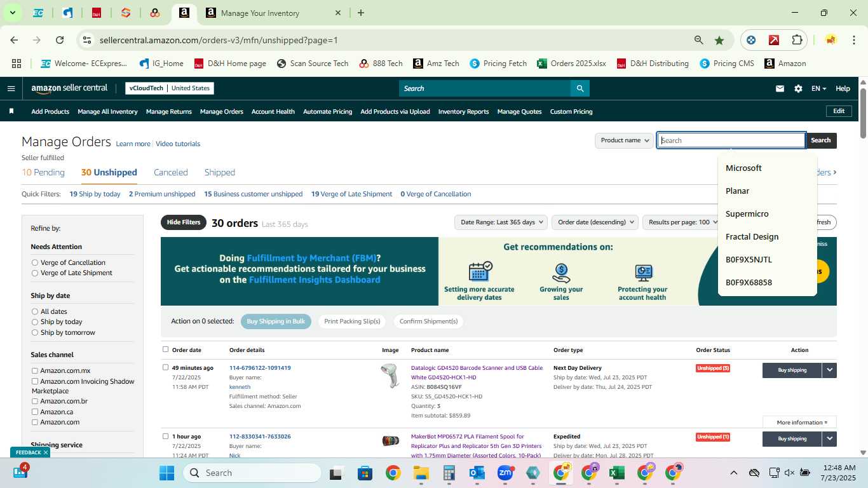Click the teal search magnifier button

(580, 88)
